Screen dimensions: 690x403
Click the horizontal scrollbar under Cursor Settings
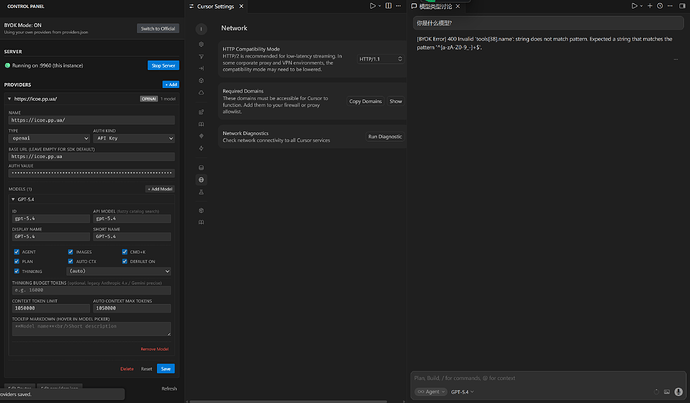288,401
